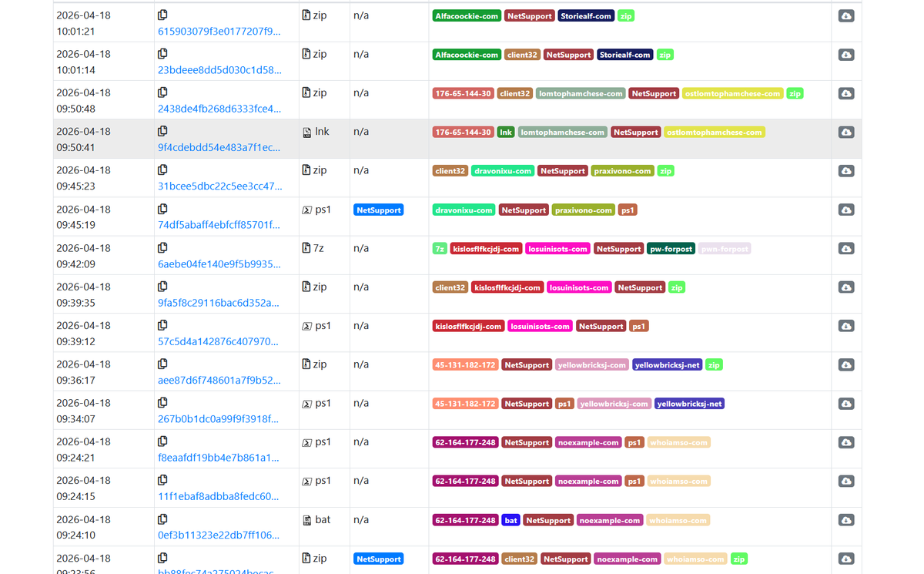This screenshot has width=924, height=574.
Task: Open sample hash 9f4cdebdd54e483a7f1ec
Action: [219, 147]
